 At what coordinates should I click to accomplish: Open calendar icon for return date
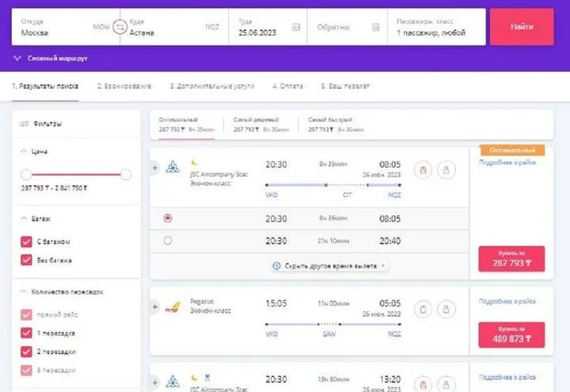click(376, 27)
